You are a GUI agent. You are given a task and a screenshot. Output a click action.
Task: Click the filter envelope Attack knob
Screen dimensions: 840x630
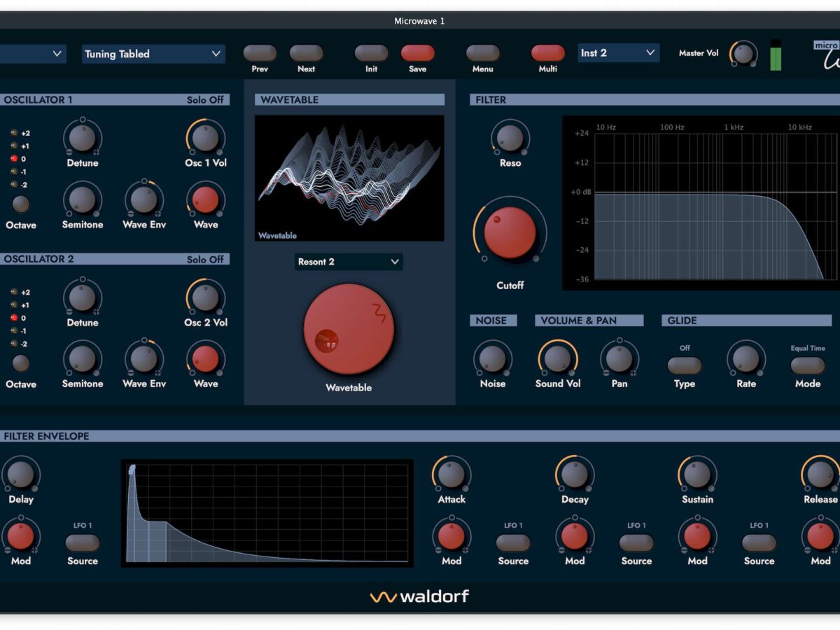pyautogui.click(x=451, y=474)
